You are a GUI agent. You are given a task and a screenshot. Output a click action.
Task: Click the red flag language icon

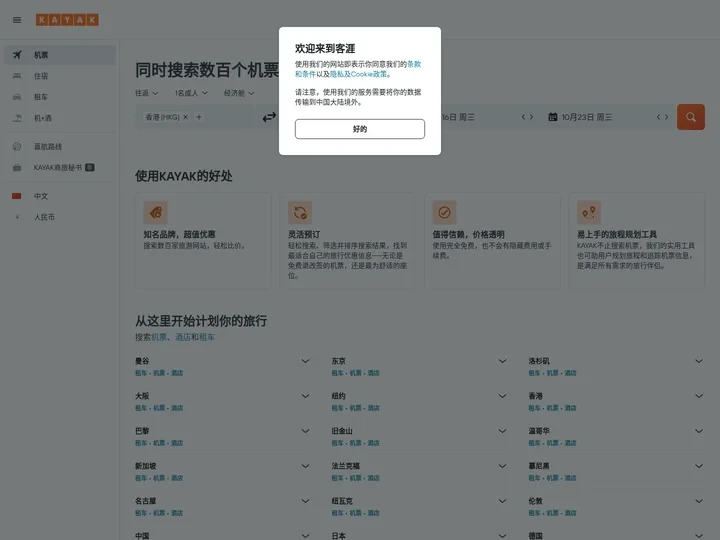coord(17,197)
